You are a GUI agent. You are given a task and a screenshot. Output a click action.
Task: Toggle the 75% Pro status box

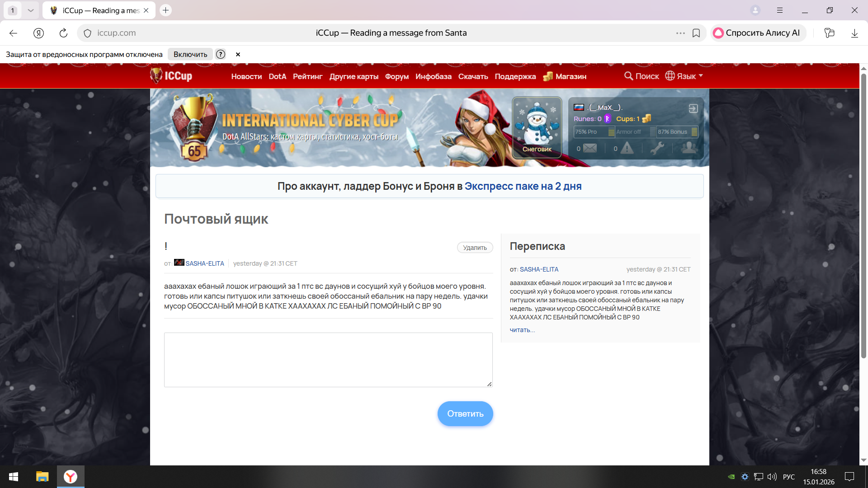594,132
